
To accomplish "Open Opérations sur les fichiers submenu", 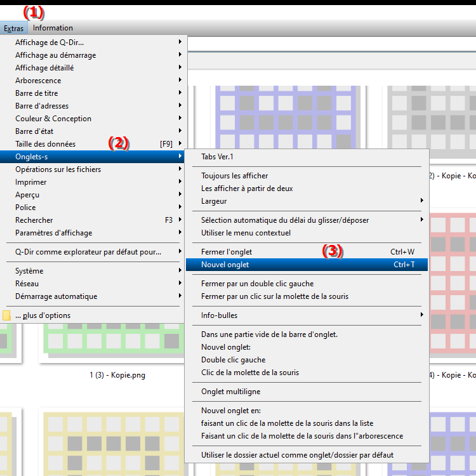I will [x=93, y=169].
